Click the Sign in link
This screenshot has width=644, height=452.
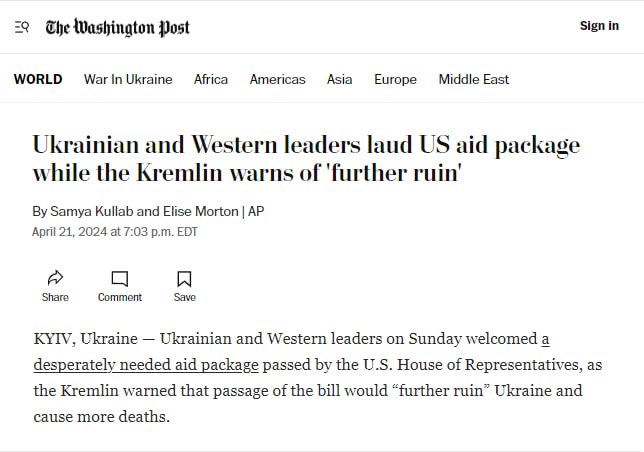coord(599,25)
